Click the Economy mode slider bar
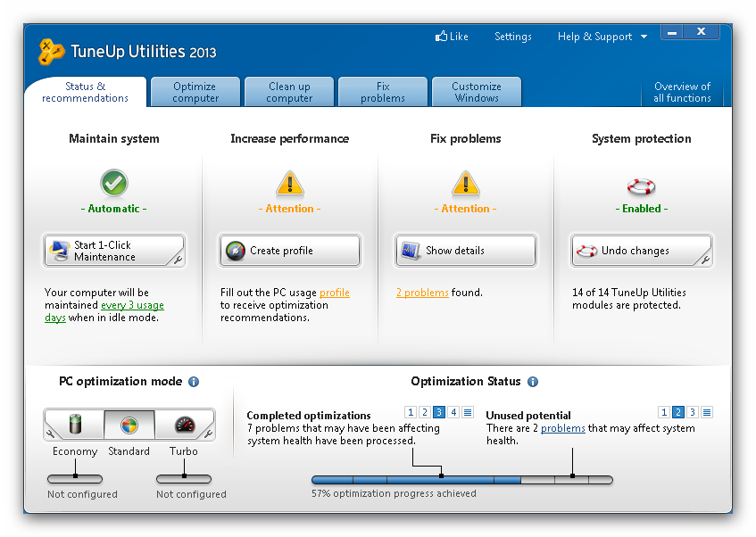Image resolution: width=756 pixels, height=537 pixels. pyautogui.click(x=75, y=479)
